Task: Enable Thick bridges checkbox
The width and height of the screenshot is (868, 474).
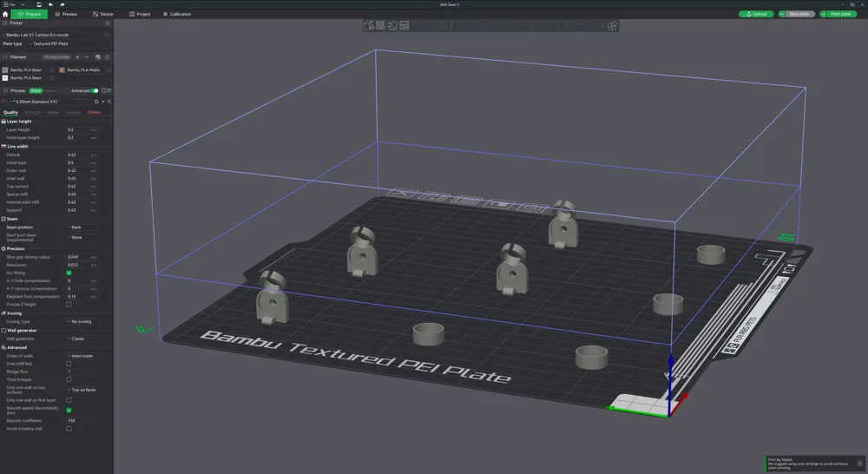Action: coord(69,380)
